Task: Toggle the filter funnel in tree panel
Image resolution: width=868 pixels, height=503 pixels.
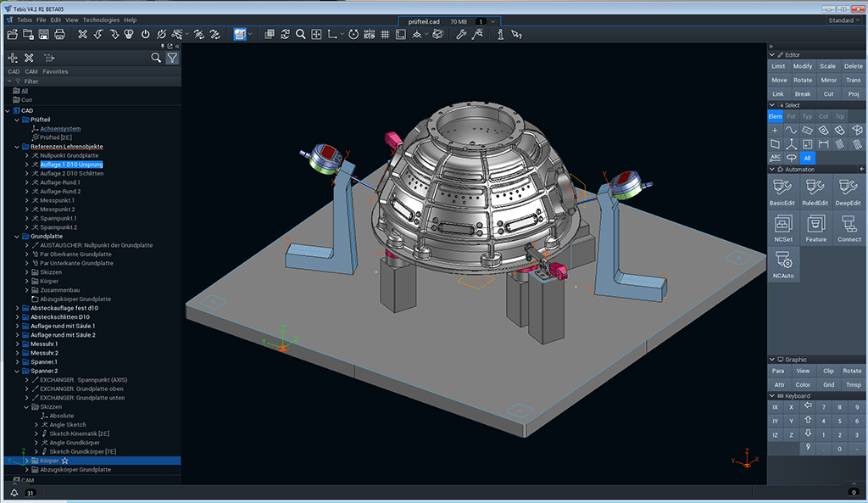Action: [x=172, y=58]
